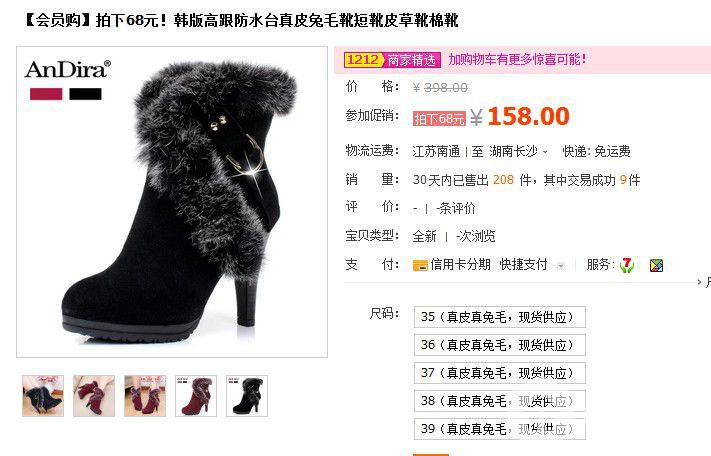The image size is (711, 456).
Task: Click the colorful service badge icon
Action: 656,265
